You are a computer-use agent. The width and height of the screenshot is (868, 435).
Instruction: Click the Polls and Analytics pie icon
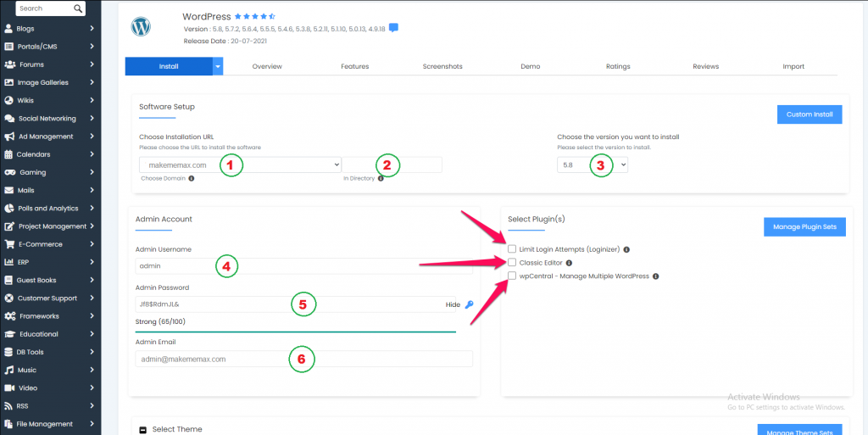pos(8,208)
